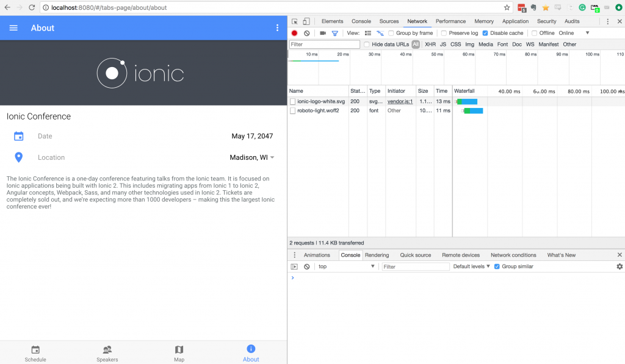Uncheck Group similar in the console
Viewport: 625px width, 364px height.
pos(497,266)
